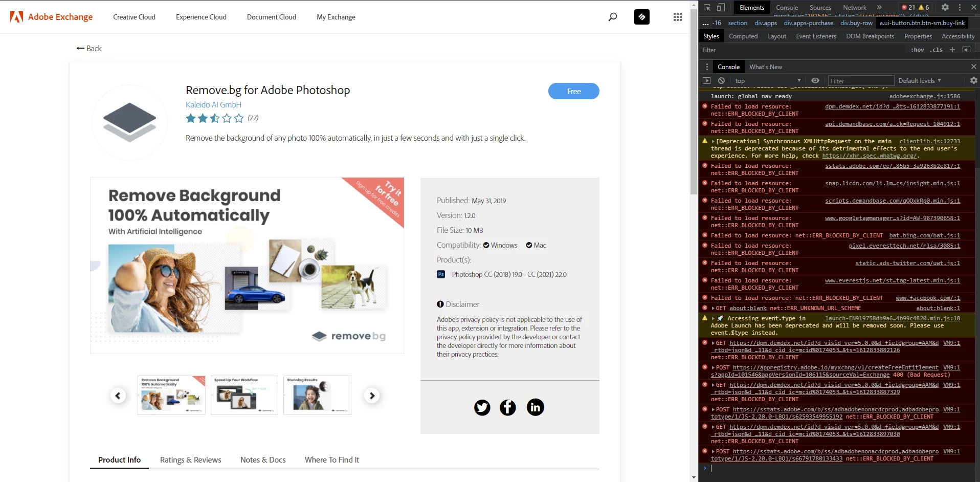Share on LinkedIn icon

coord(536,407)
